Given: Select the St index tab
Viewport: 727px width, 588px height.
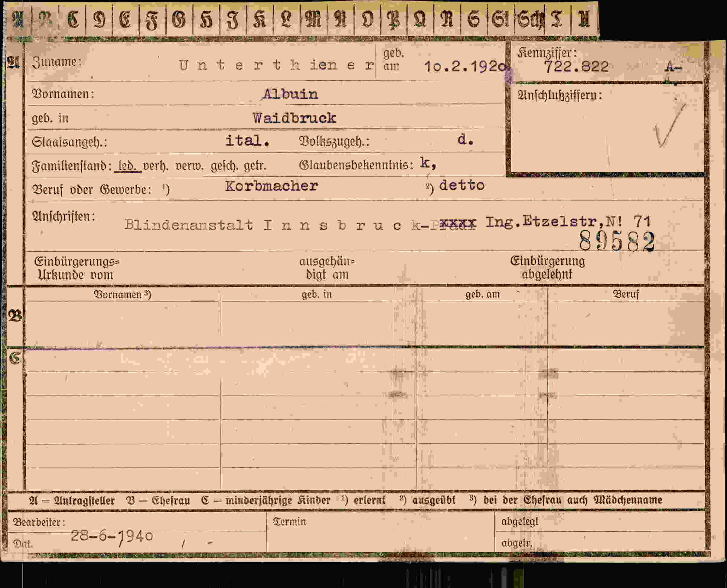Looking at the screenshot, I should point(501,20).
